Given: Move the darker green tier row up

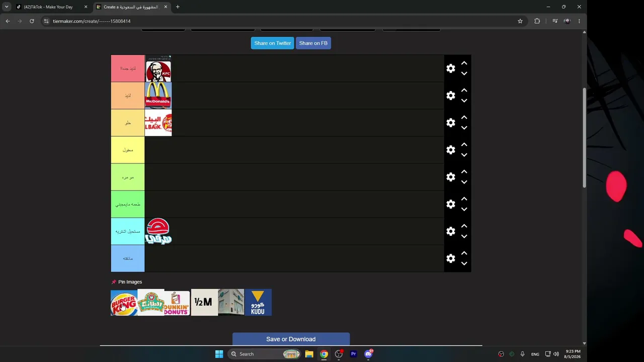Looking at the screenshot, I should point(464,199).
